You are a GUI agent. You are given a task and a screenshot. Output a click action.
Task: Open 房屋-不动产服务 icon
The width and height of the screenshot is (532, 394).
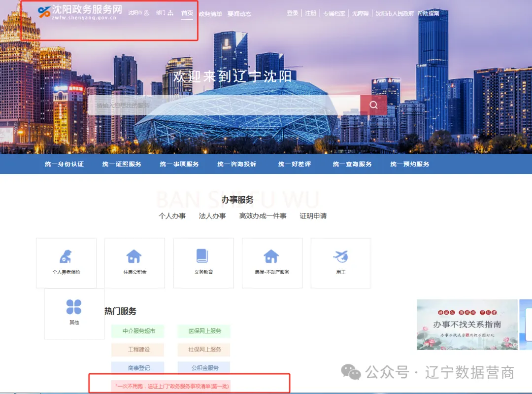click(271, 257)
